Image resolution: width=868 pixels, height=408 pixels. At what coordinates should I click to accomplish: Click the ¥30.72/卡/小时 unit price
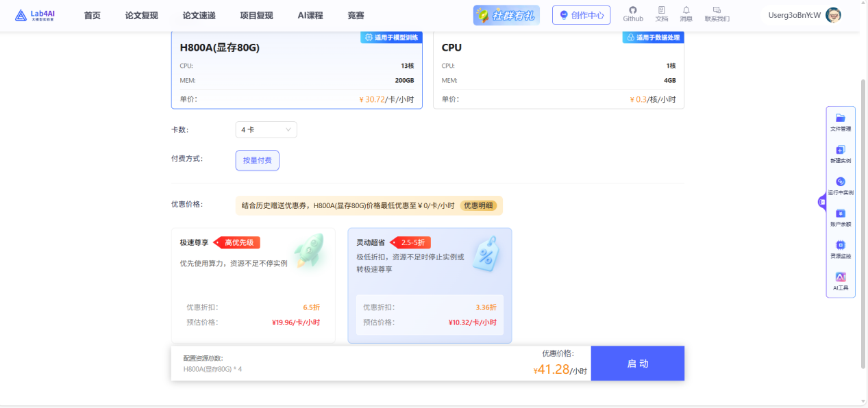click(x=386, y=99)
